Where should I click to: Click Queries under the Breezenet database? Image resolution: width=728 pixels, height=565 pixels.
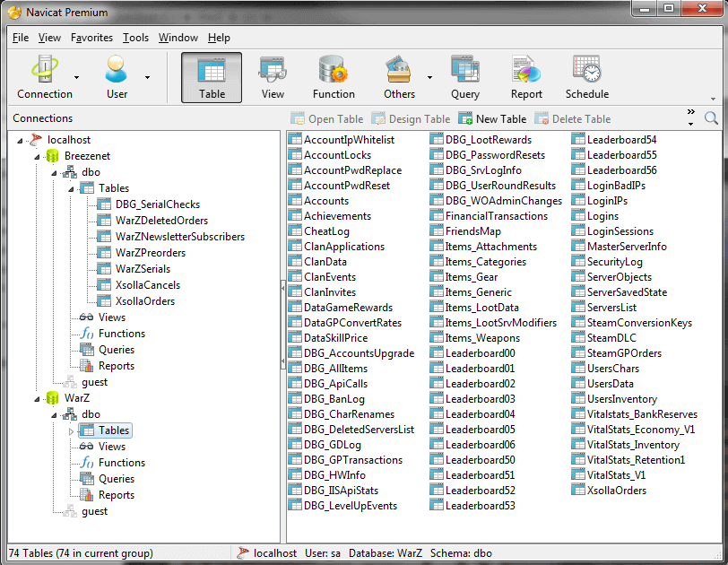tap(117, 350)
